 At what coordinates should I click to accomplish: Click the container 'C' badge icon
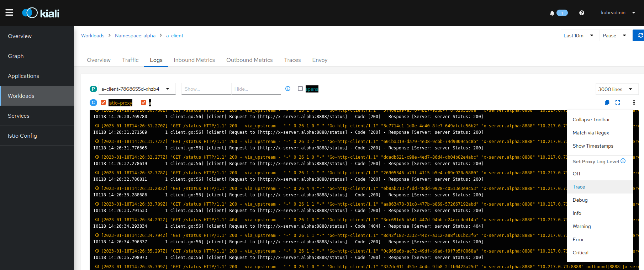[93, 102]
